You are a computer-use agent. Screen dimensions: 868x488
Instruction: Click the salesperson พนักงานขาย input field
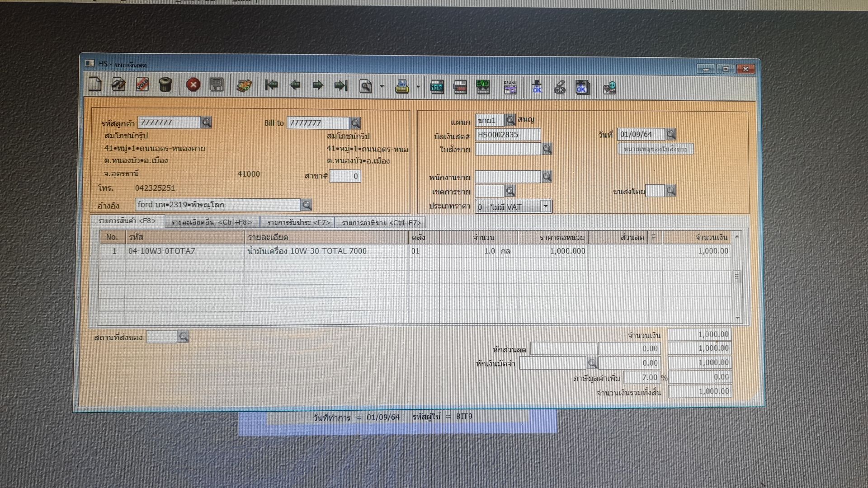[x=508, y=177]
